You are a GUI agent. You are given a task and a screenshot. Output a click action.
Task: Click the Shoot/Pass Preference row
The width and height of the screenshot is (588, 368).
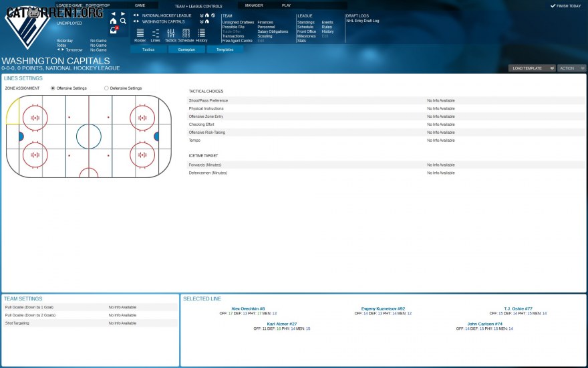(x=386, y=100)
